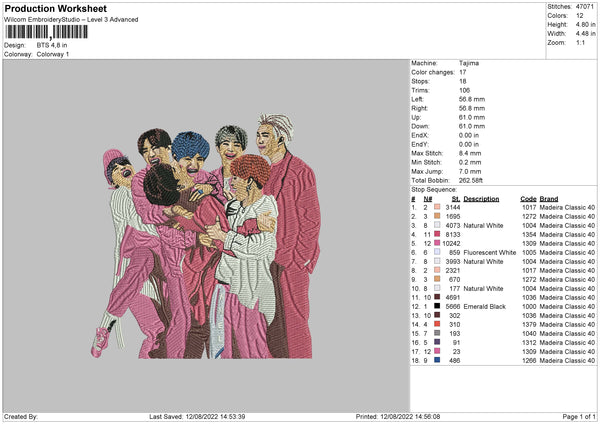
Task: Click the barcode under the worksheet title
Action: (x=46, y=32)
